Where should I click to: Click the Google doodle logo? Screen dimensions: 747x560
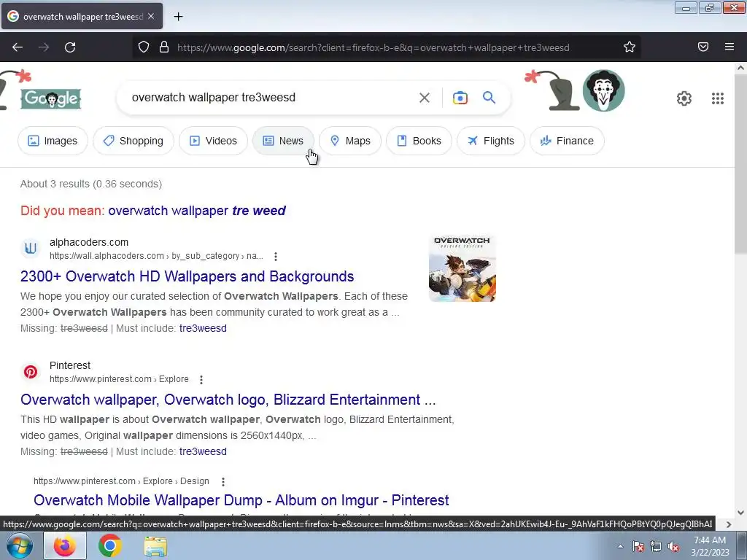(50, 98)
